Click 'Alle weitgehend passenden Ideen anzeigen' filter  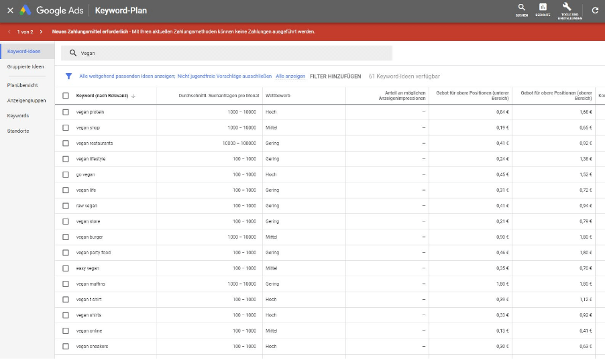coord(127,76)
